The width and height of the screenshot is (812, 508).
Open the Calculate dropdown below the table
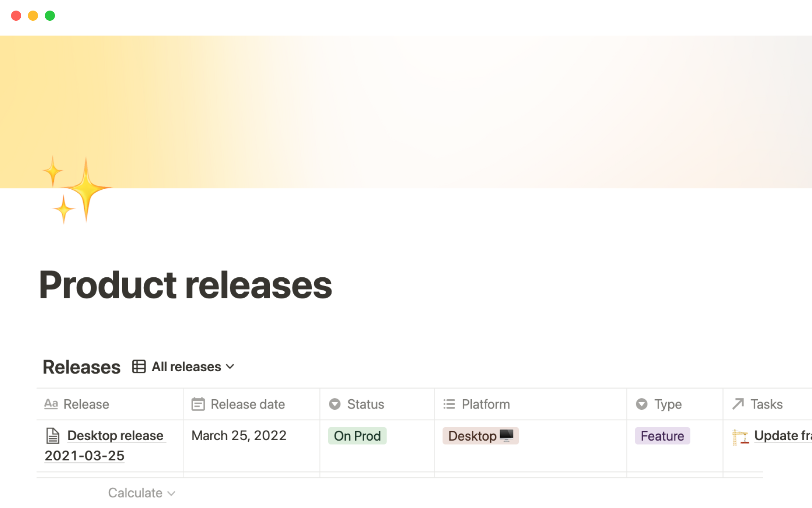tap(141, 493)
